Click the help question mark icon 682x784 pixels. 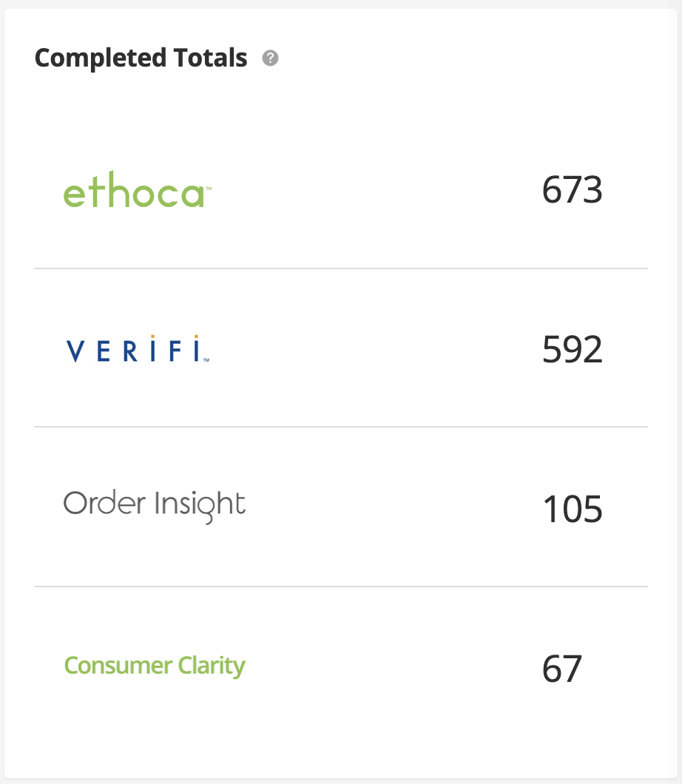[270, 58]
